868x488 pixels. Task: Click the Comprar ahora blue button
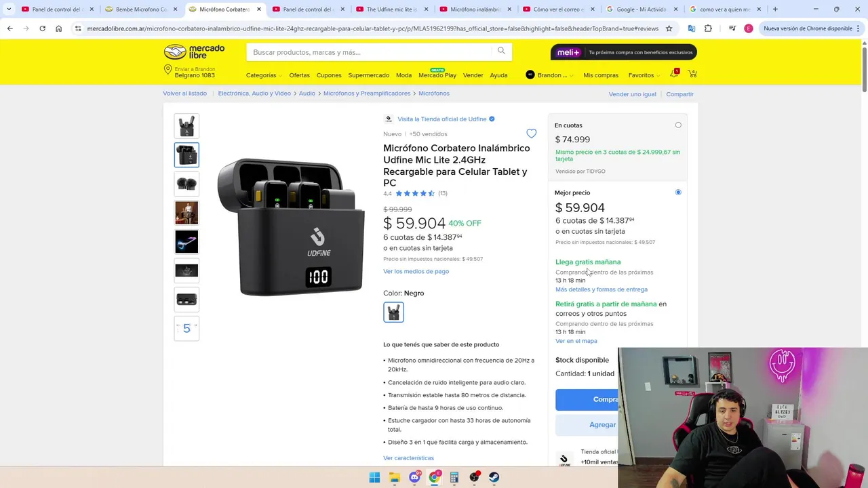point(587,400)
